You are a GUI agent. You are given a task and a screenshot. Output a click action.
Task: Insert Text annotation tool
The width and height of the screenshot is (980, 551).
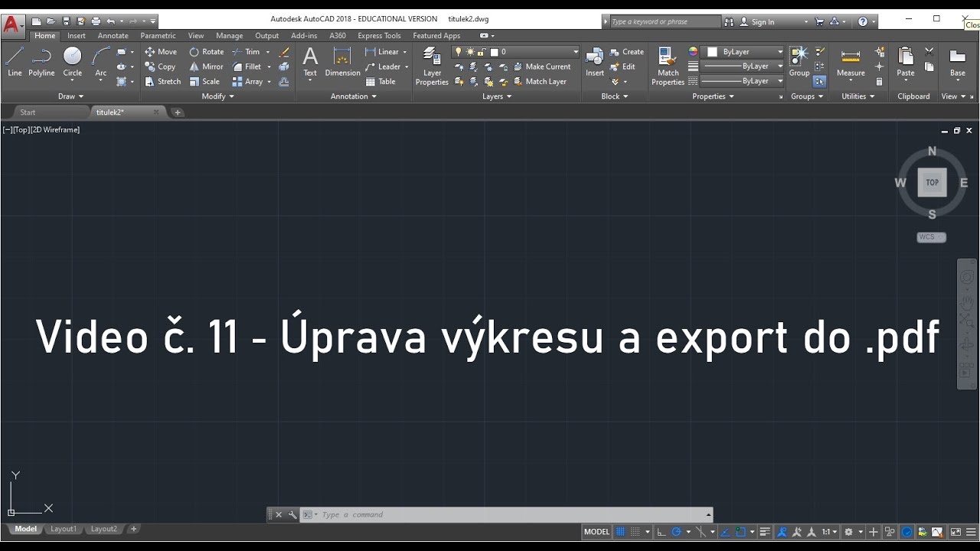click(310, 62)
